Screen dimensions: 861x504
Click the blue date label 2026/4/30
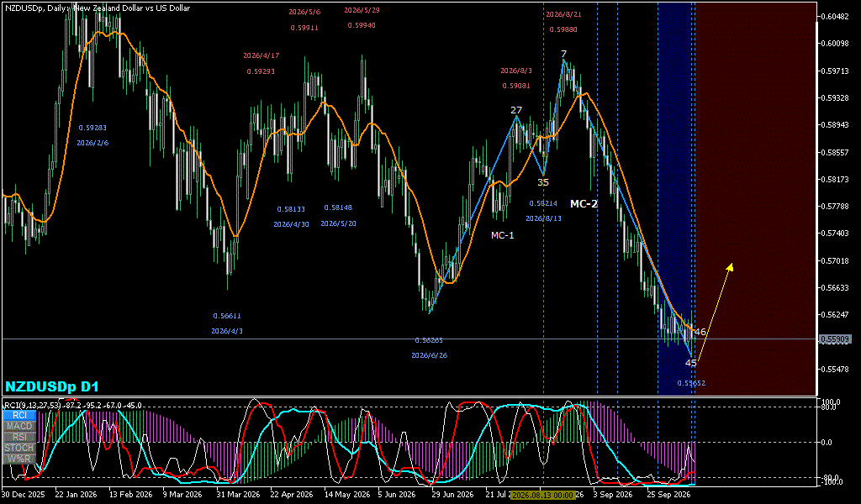(291, 224)
